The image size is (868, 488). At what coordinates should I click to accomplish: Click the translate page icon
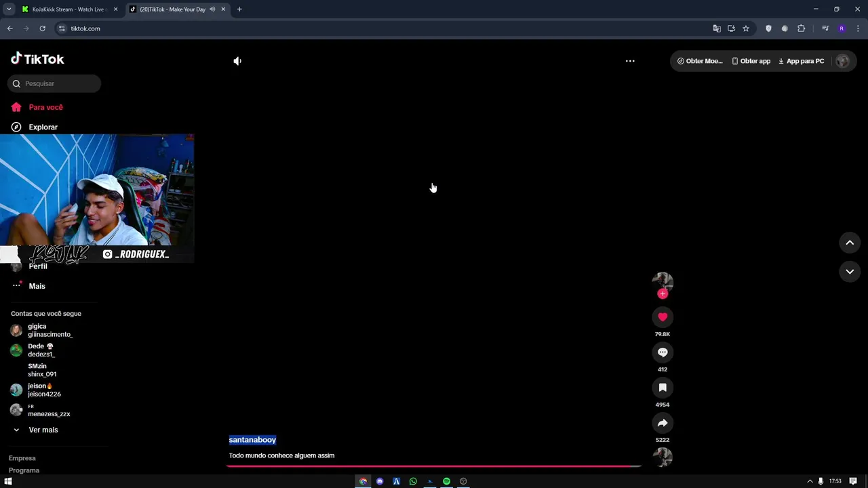717,28
